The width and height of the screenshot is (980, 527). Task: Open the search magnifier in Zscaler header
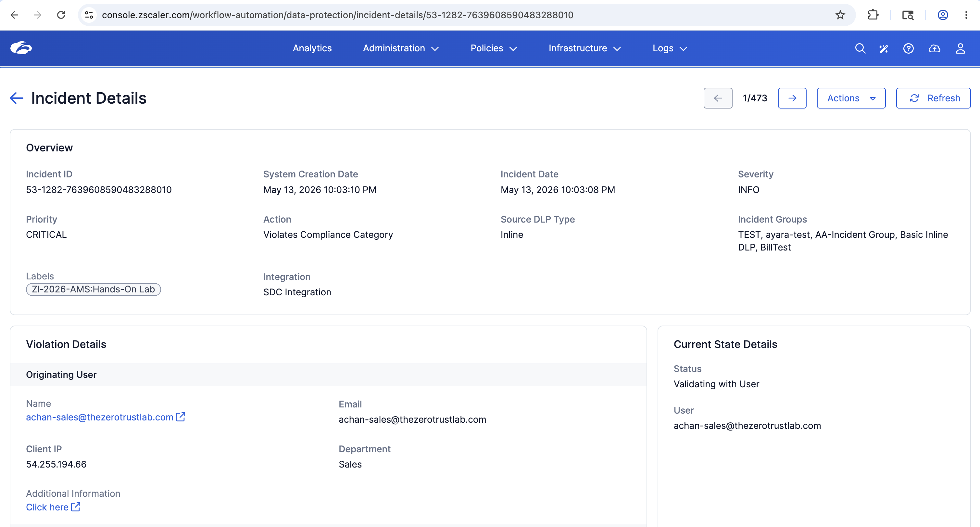[x=860, y=48]
